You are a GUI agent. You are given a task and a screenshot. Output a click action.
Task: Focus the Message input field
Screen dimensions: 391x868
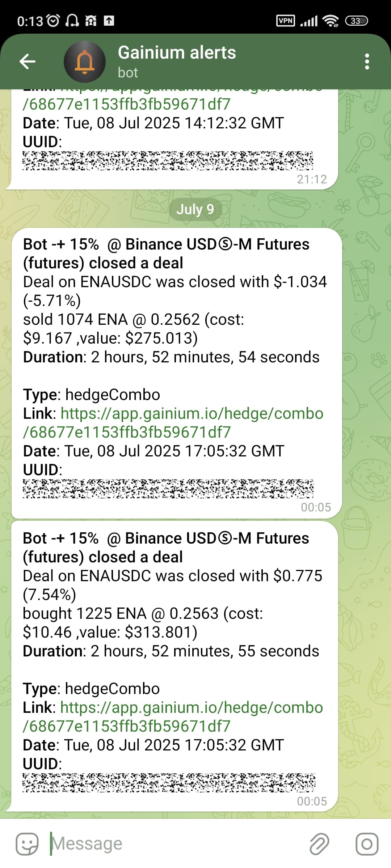(x=177, y=844)
